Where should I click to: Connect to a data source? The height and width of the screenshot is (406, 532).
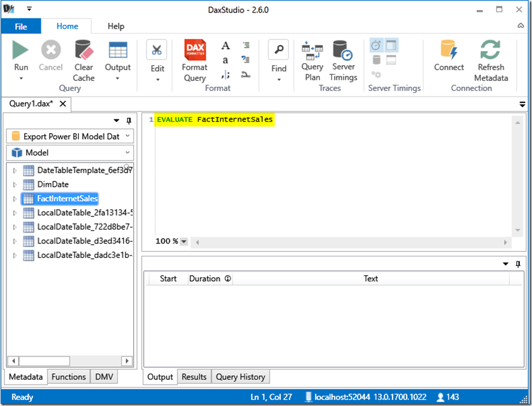(449, 56)
